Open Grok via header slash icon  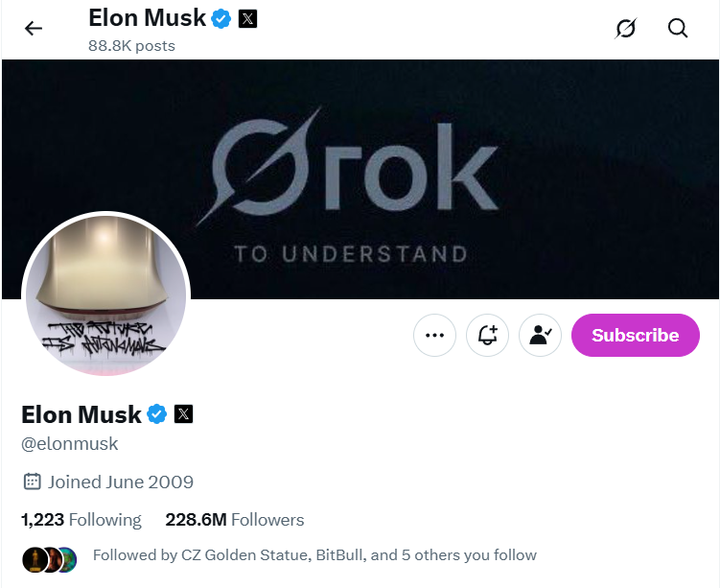(625, 29)
